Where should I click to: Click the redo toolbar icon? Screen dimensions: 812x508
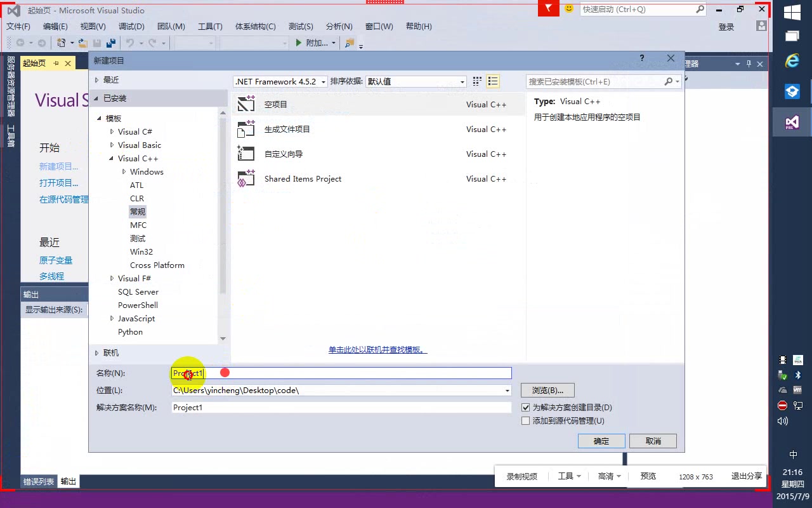(152, 43)
